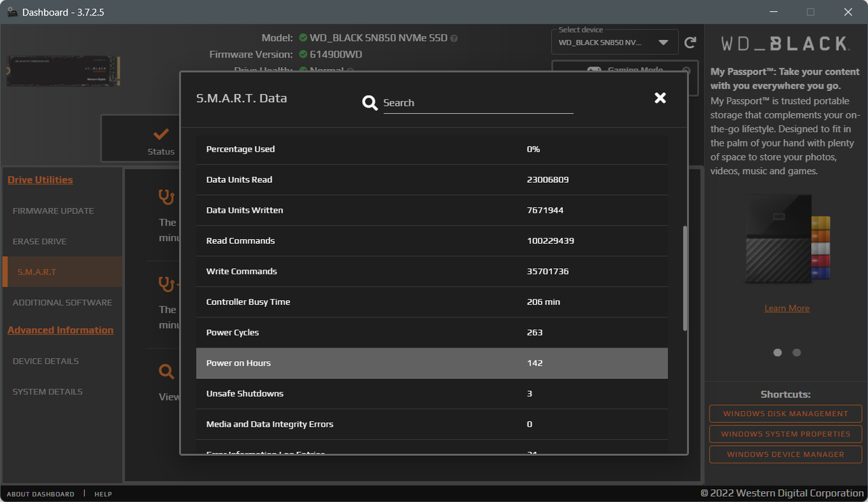Open Windows Disk Management shortcut
This screenshot has width=868, height=502.
785,413
